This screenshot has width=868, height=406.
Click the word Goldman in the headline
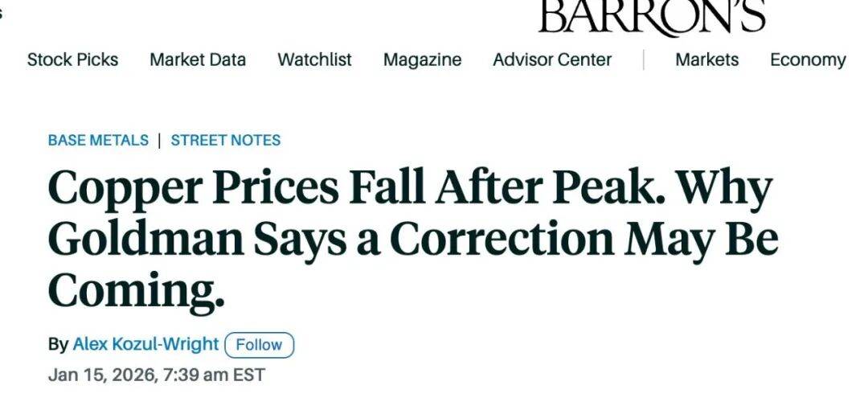(137, 240)
